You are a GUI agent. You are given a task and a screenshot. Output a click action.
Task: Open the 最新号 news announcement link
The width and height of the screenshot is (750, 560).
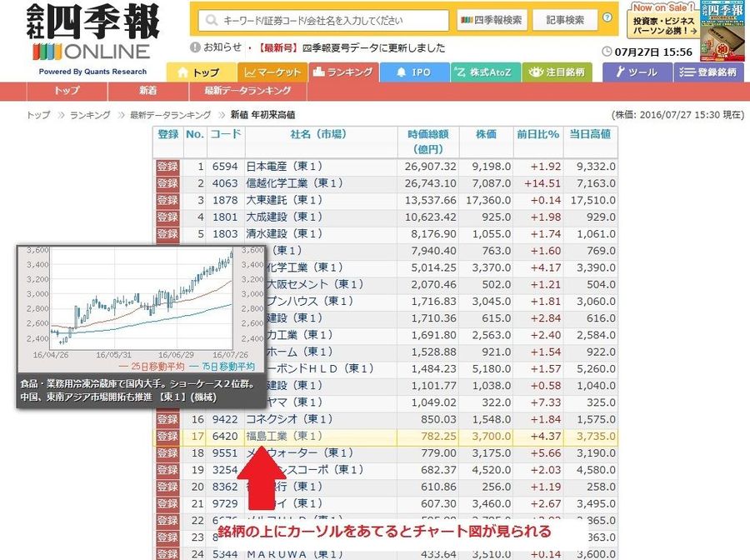tap(351, 47)
